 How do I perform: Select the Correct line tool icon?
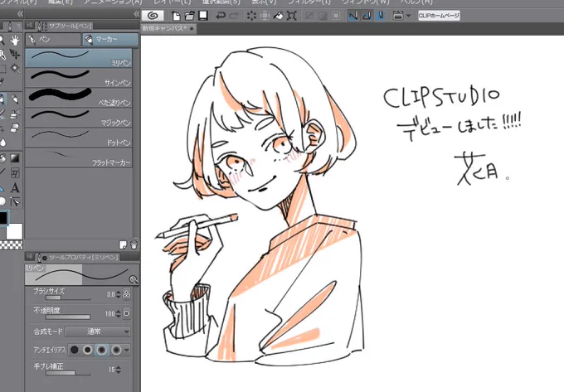point(15,202)
